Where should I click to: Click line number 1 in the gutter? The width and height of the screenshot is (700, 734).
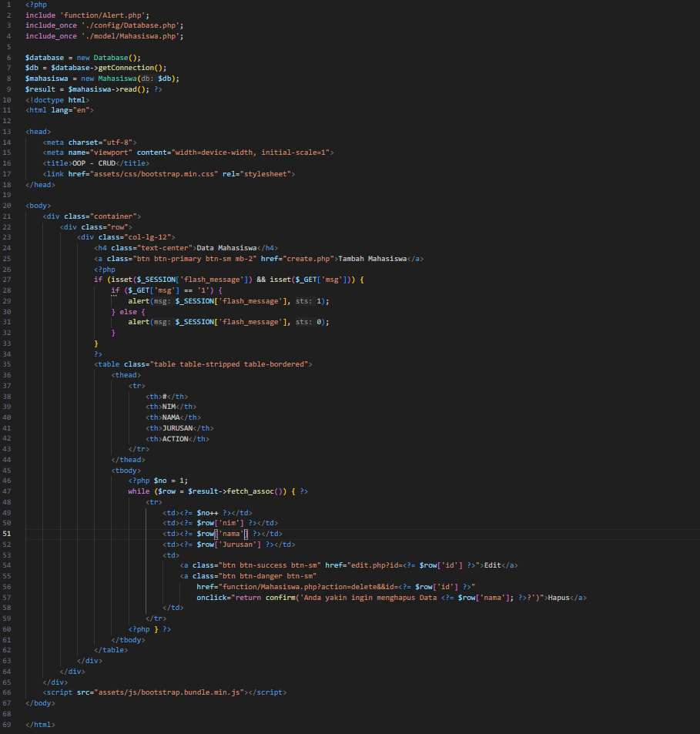tap(8, 5)
